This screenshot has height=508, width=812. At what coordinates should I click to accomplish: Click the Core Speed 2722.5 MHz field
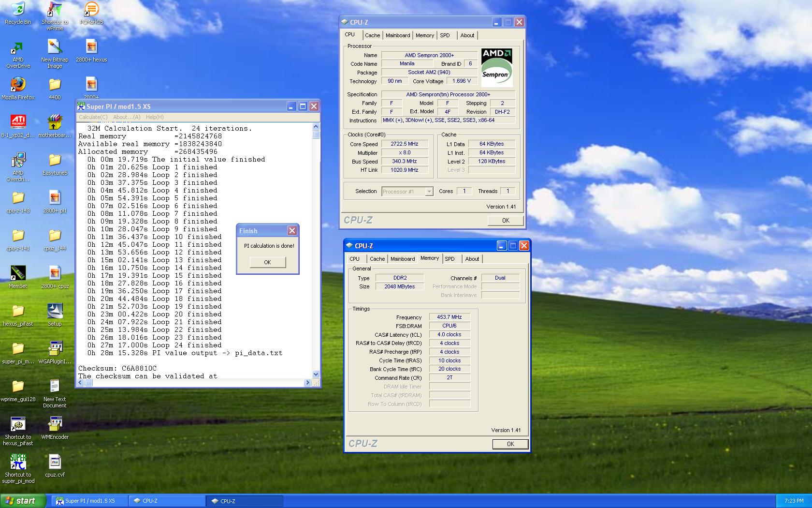[405, 144]
